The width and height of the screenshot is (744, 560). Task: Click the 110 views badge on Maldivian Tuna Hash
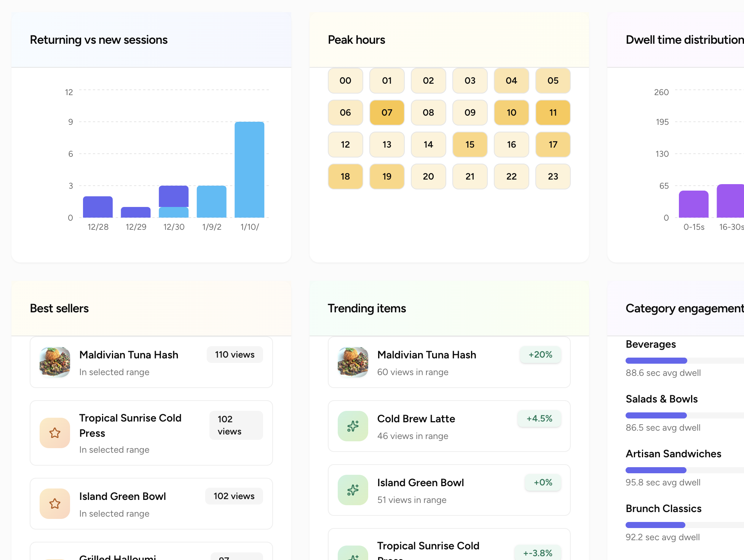tap(235, 355)
